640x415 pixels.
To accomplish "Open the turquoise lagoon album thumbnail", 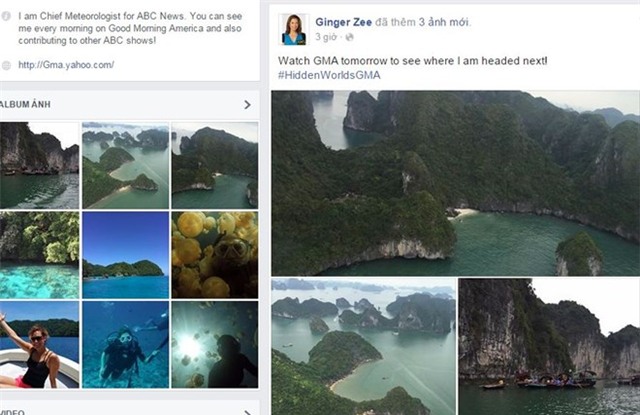I will tap(39, 254).
